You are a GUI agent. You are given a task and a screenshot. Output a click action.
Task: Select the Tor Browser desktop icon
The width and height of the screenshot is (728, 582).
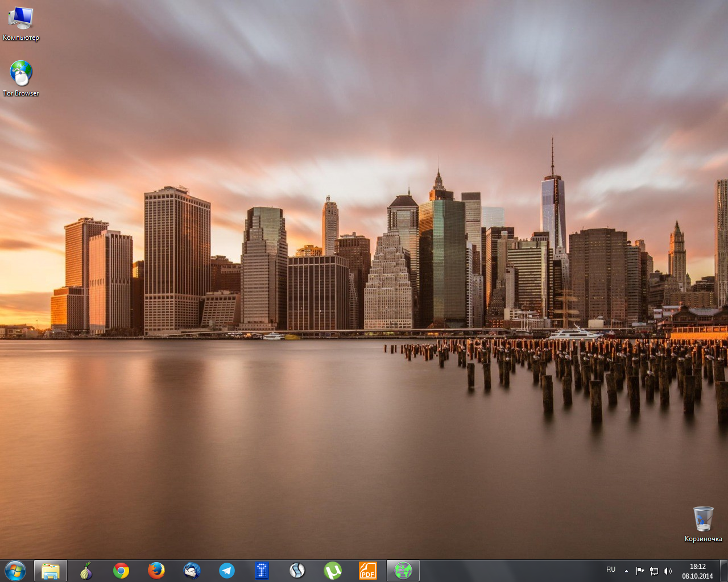point(21,78)
